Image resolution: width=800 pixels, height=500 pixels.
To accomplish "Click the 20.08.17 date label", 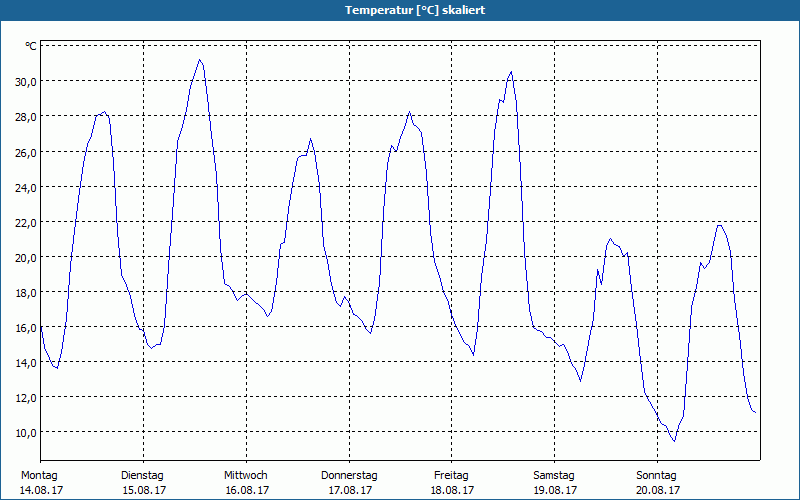I will coord(659,490).
